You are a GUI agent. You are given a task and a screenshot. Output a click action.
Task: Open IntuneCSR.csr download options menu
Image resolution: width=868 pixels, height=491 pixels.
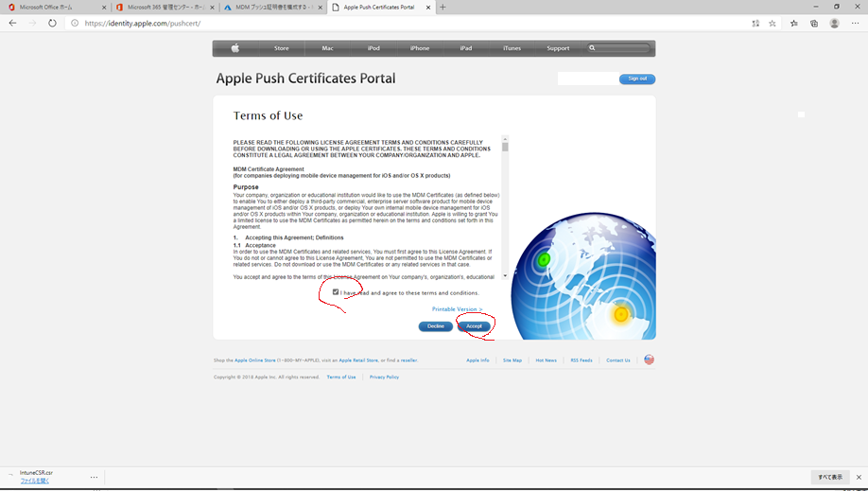pos(95,477)
